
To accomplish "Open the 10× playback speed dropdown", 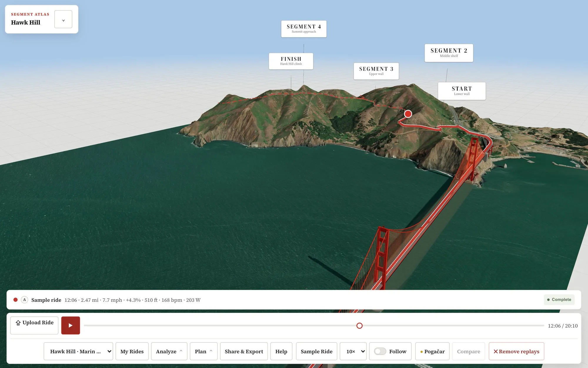I will 353,351.
